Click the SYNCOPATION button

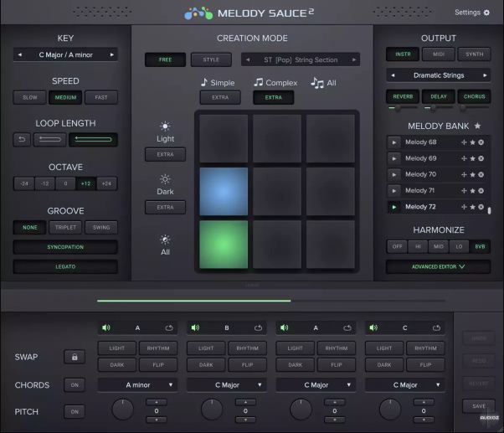[65, 247]
